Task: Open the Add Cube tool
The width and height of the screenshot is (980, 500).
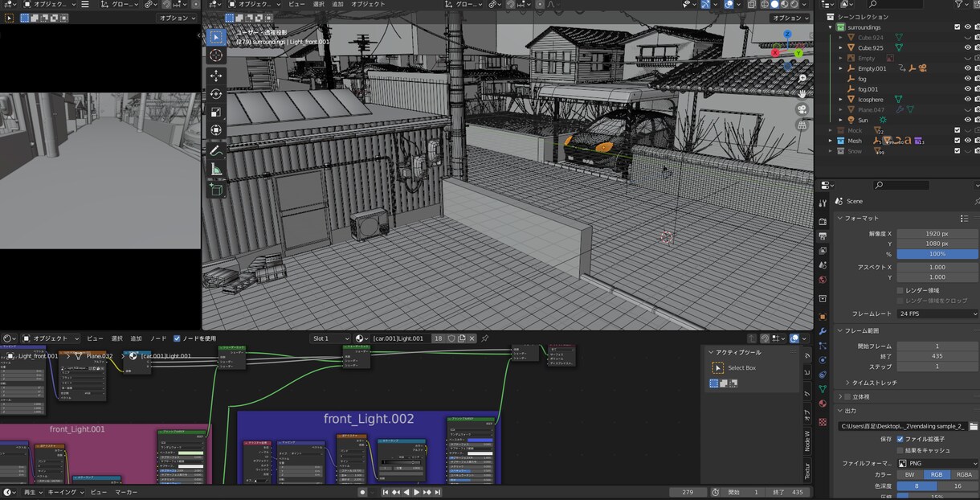Action: click(215, 190)
